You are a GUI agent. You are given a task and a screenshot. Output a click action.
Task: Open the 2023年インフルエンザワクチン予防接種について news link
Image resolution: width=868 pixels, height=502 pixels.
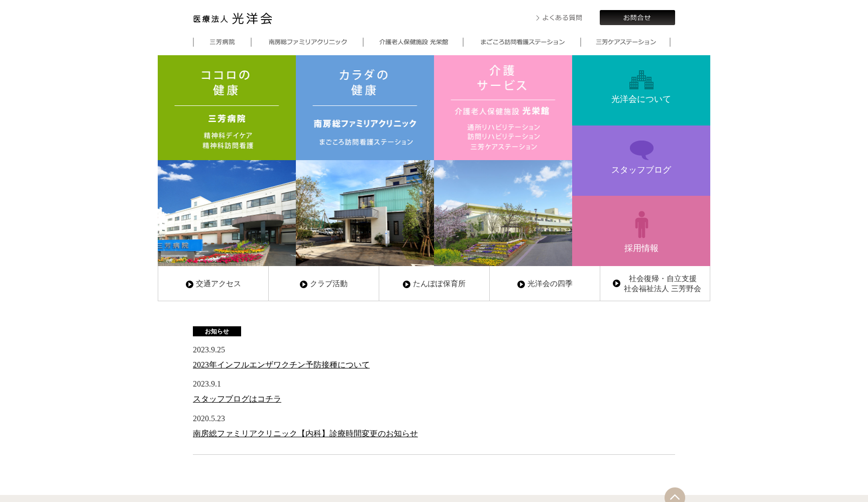tap(281, 364)
